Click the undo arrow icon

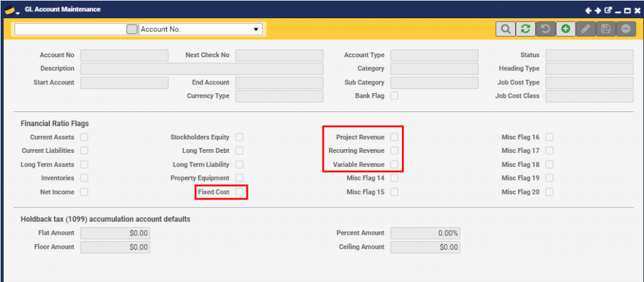coord(545,29)
